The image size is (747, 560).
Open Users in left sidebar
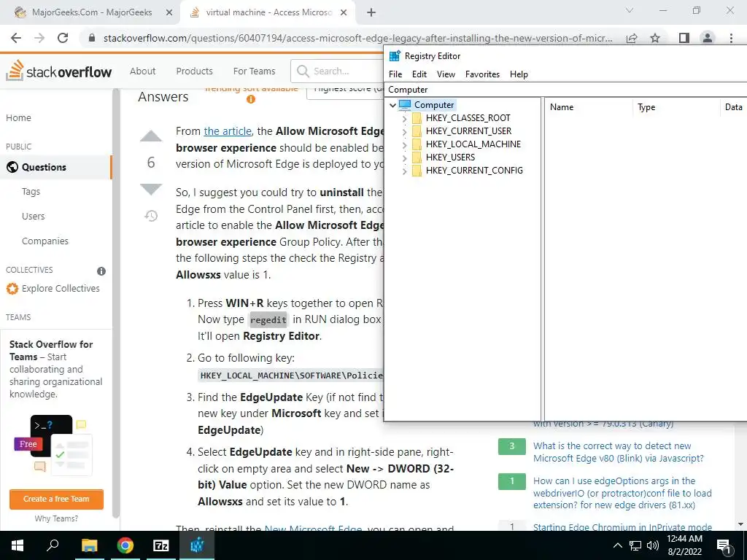coord(33,216)
